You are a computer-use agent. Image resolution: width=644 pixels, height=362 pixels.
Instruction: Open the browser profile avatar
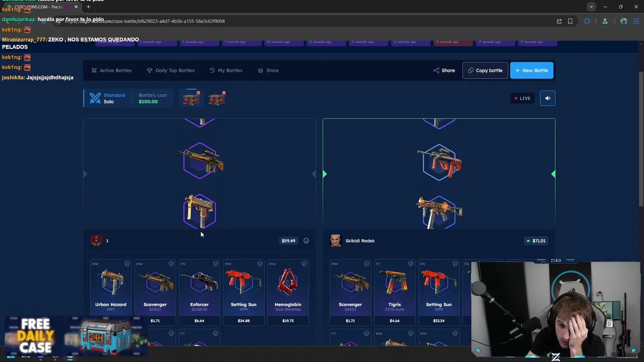(624, 21)
